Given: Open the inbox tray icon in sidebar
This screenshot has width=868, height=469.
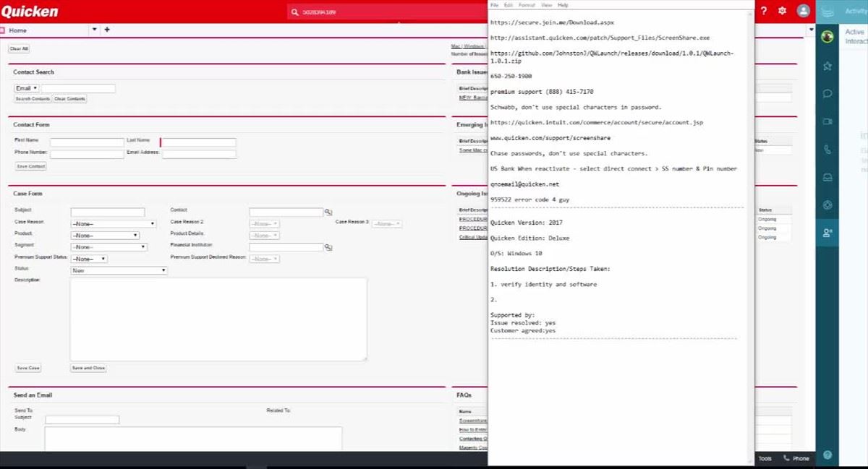Looking at the screenshot, I should pos(827,177).
